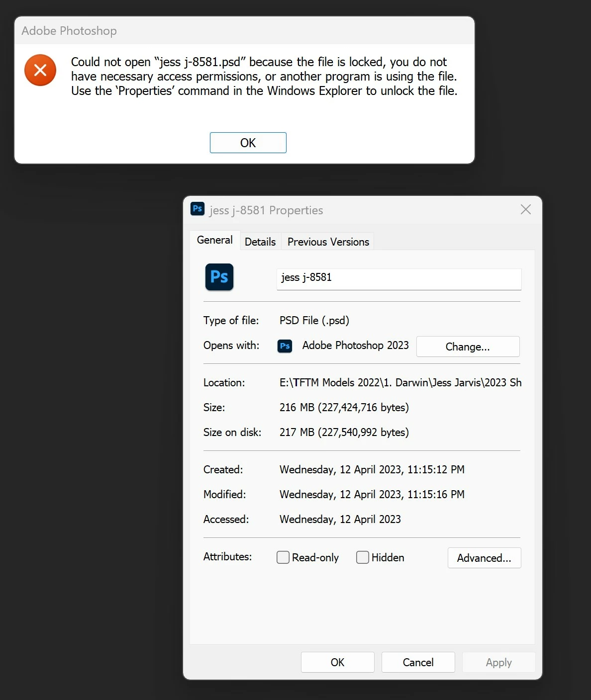This screenshot has height=700, width=591.
Task: Click the Size on disk value 217 MB
Action: pos(344,432)
